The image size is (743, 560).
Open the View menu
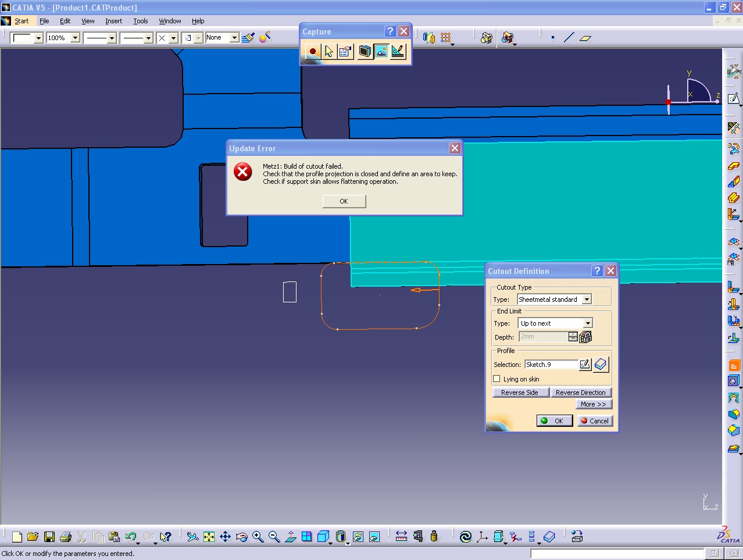(88, 21)
